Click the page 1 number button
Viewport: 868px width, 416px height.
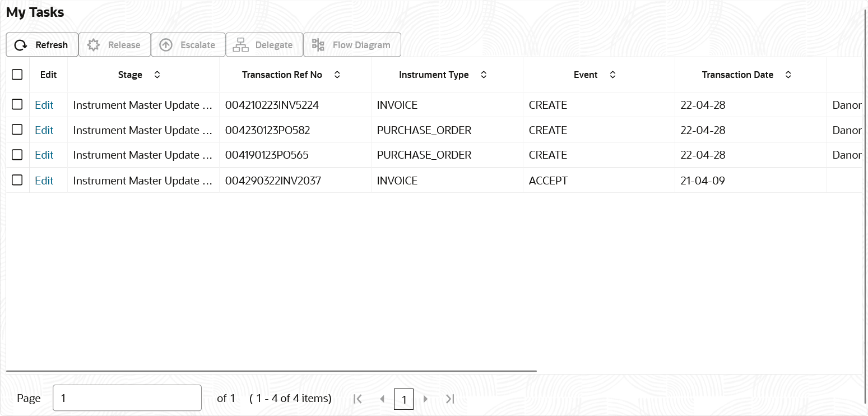(x=403, y=399)
